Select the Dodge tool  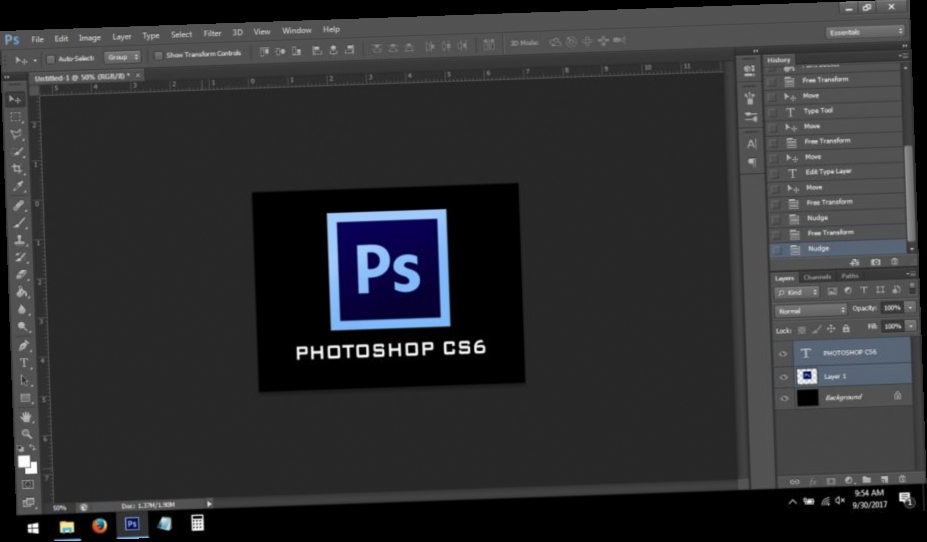click(x=23, y=326)
